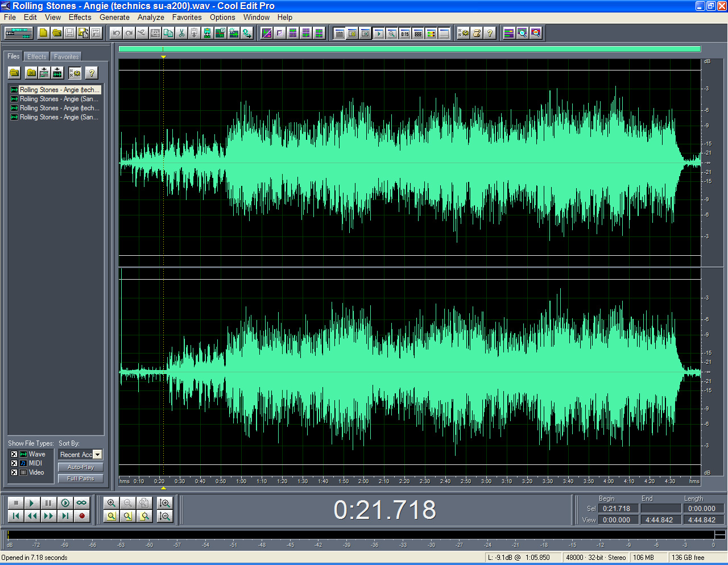Image resolution: width=728 pixels, height=565 pixels.
Task: Click the Undo arrow in the toolbar
Action: [116, 33]
